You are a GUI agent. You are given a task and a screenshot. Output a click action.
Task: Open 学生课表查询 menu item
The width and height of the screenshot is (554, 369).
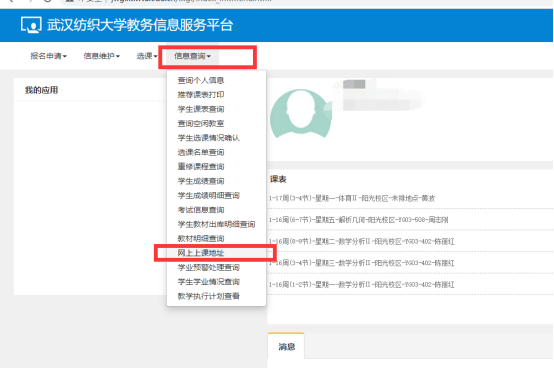(x=201, y=109)
